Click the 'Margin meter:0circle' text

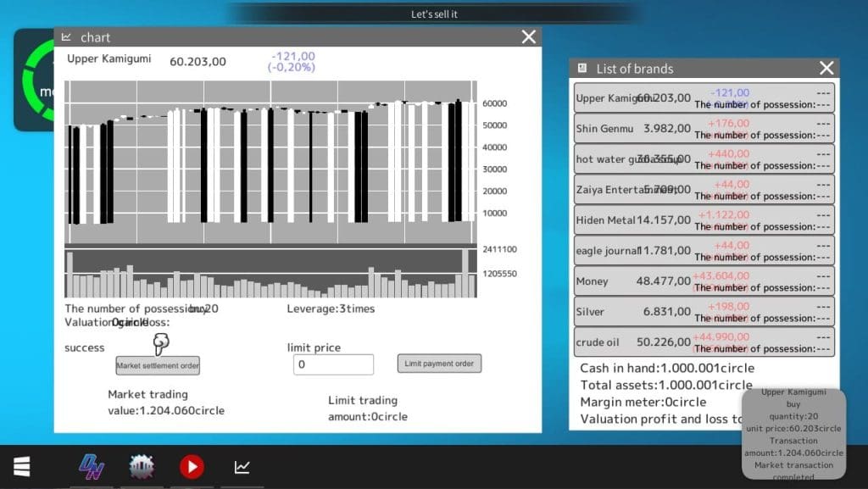click(x=643, y=403)
